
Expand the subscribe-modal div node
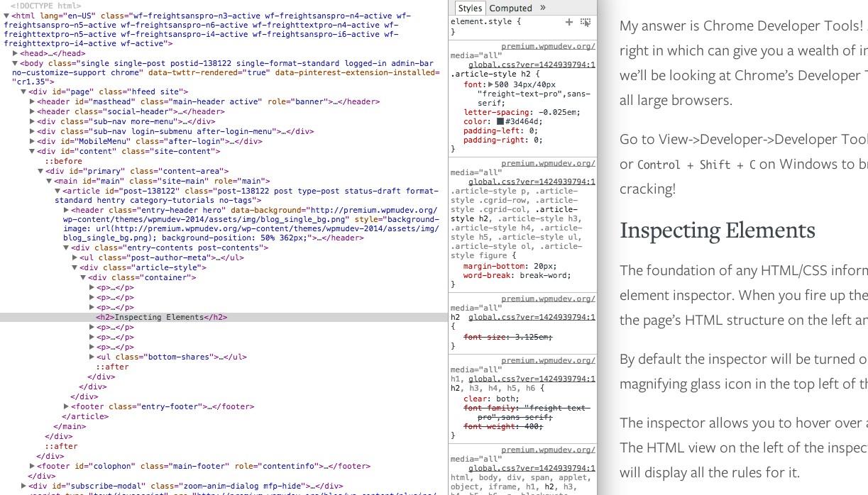point(23,486)
